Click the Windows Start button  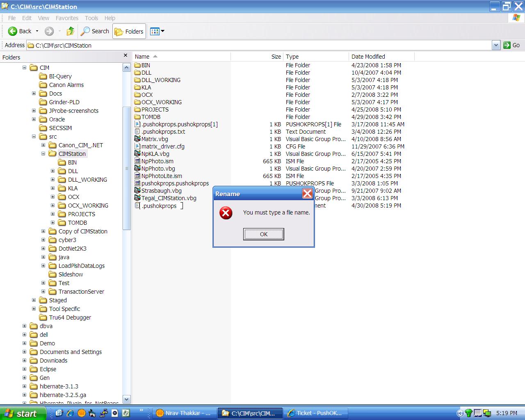coord(21,413)
